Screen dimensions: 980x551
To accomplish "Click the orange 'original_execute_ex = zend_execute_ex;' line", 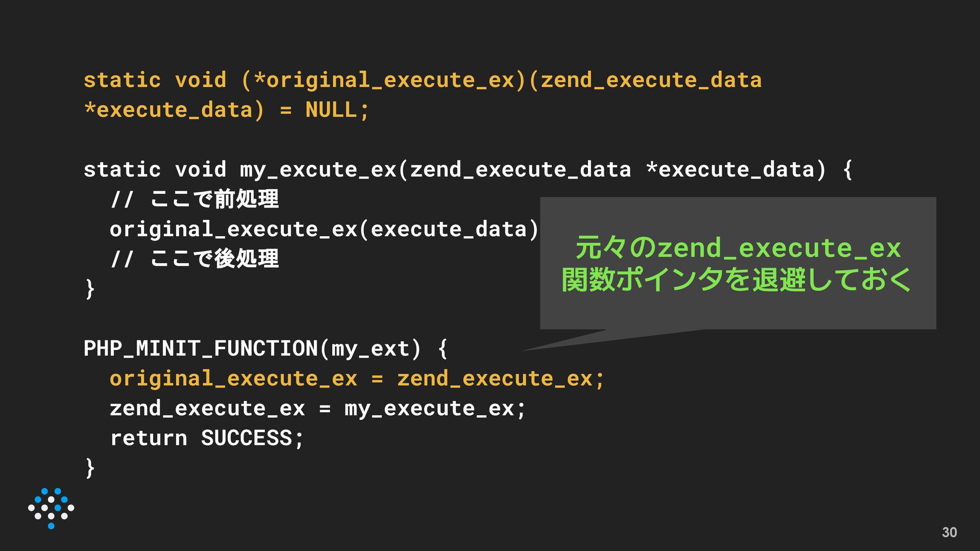I will pyautogui.click(x=357, y=379).
